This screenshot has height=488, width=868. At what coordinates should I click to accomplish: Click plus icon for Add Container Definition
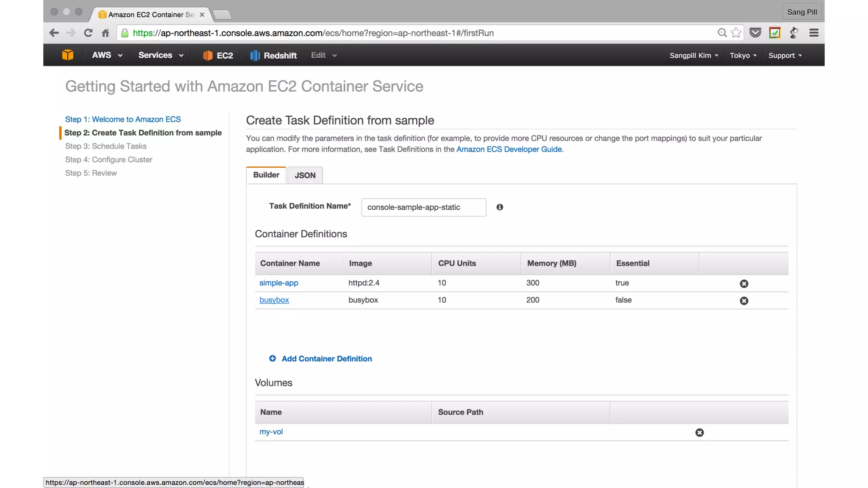point(273,358)
